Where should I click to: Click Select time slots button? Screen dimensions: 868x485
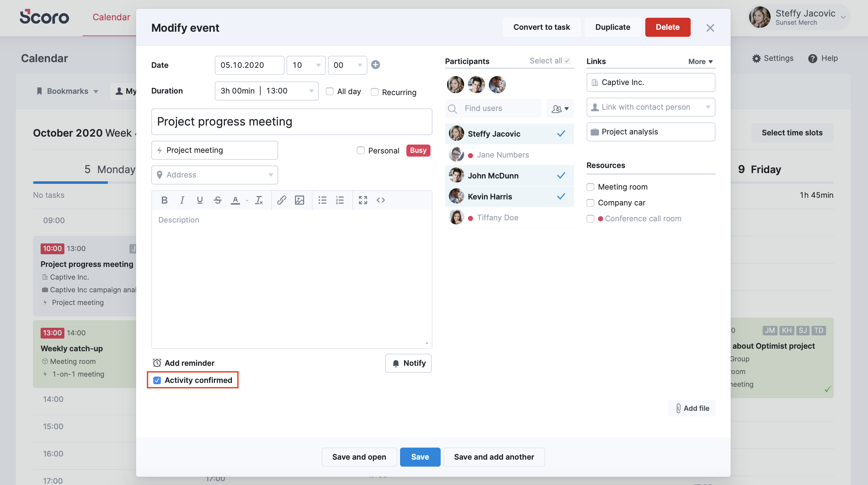click(x=792, y=133)
